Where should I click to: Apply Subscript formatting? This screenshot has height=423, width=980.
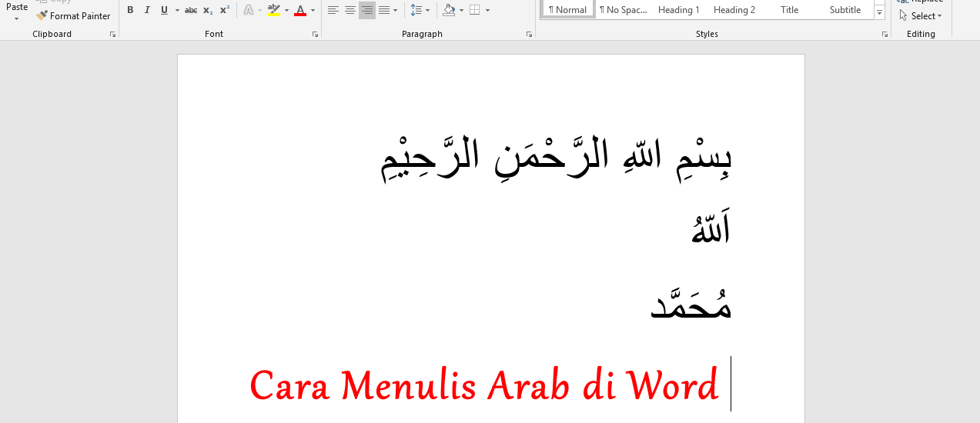[208, 10]
